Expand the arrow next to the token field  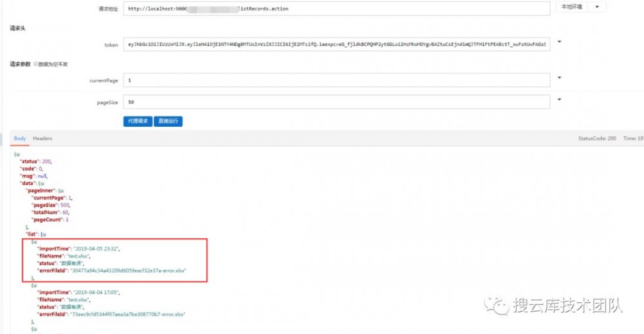tap(559, 42)
